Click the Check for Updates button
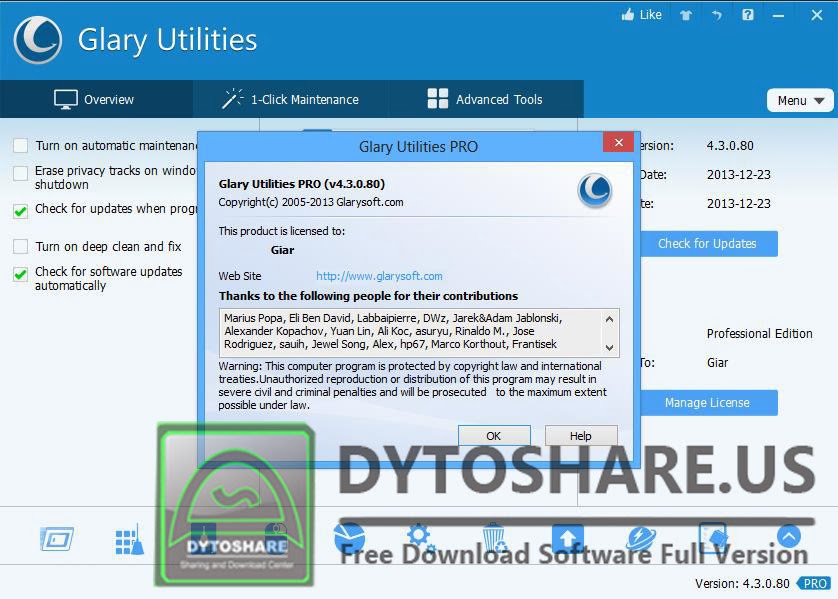Image resolution: width=838 pixels, height=599 pixels. click(707, 244)
